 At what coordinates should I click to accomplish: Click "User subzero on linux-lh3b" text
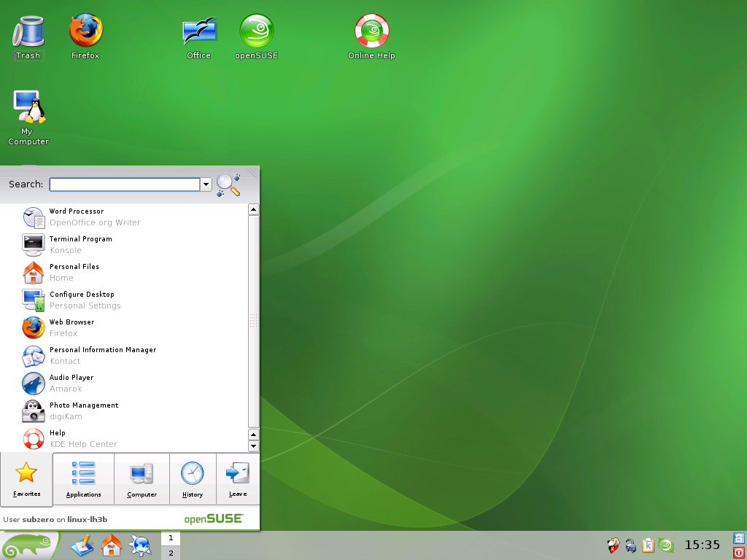pos(55,519)
